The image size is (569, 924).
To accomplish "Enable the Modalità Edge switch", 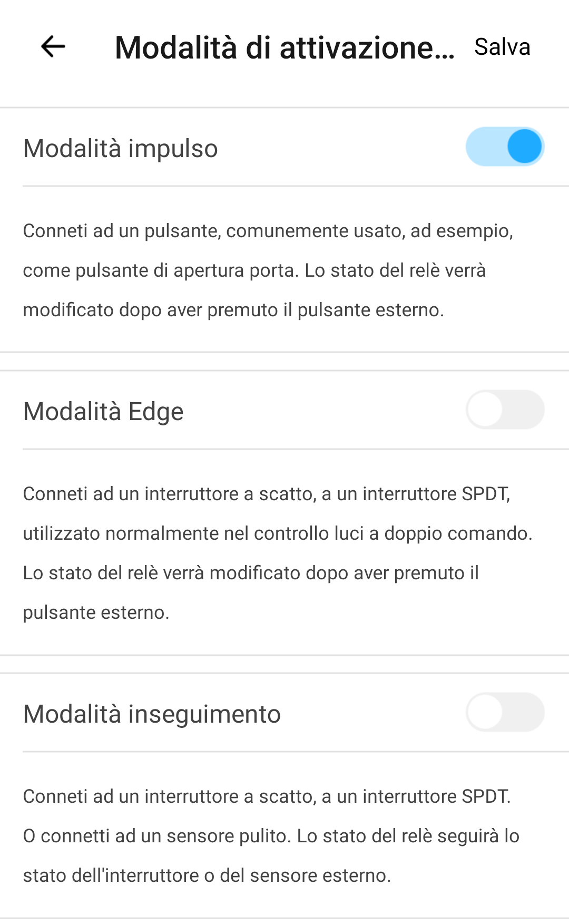I will 505,410.
